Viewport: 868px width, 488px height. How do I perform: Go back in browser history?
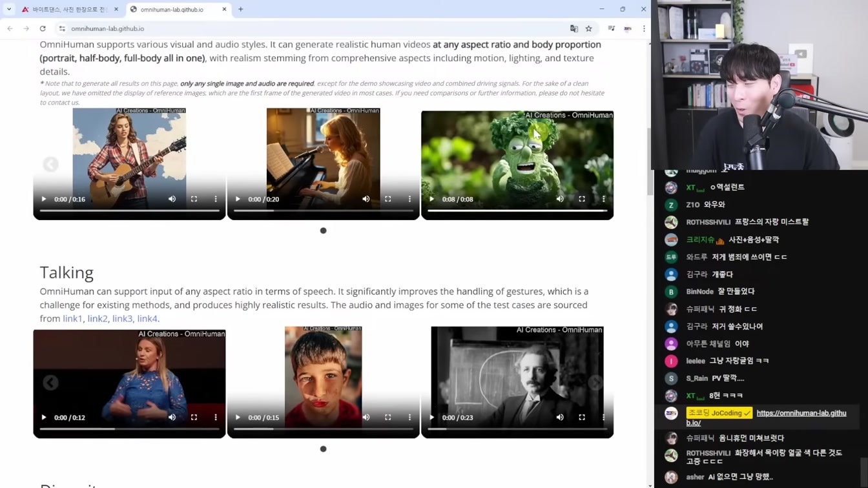(x=10, y=28)
